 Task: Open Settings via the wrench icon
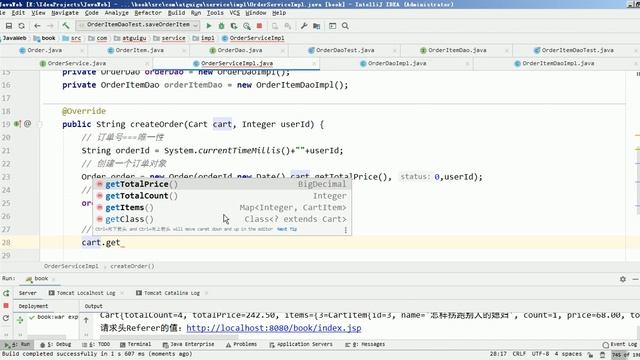pyautogui.click(x=304, y=26)
